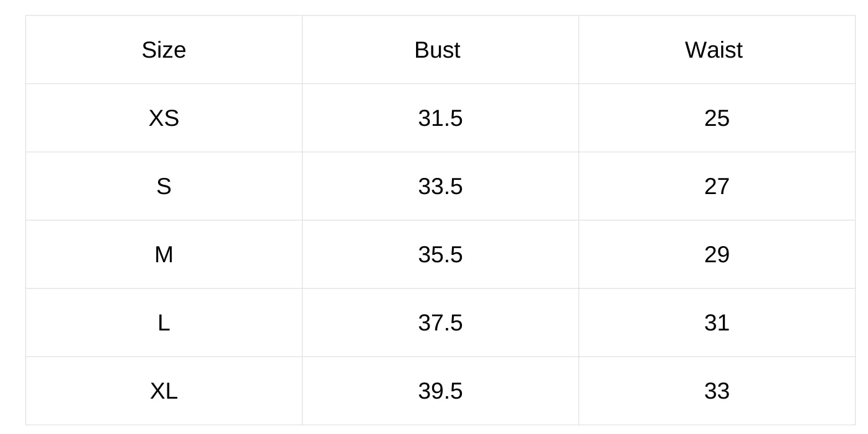This screenshot has height=434, width=868.
Task: Click the waist value 27
Action: point(717,187)
